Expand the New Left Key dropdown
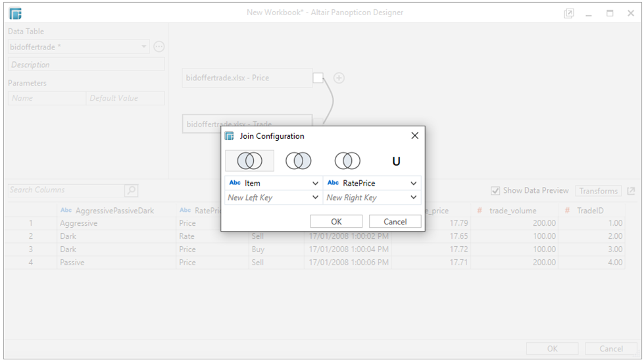 (315, 197)
